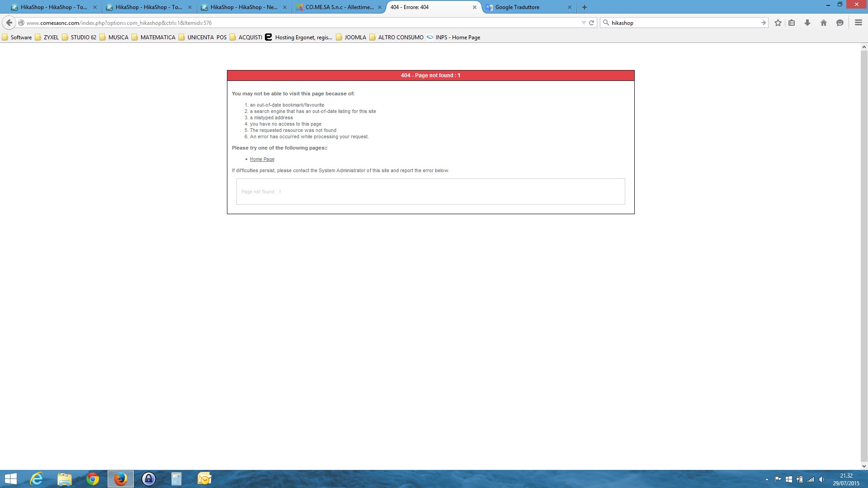Open the JOOMLA bookmarks folder
The height and width of the screenshot is (488, 868).
[x=351, y=38]
